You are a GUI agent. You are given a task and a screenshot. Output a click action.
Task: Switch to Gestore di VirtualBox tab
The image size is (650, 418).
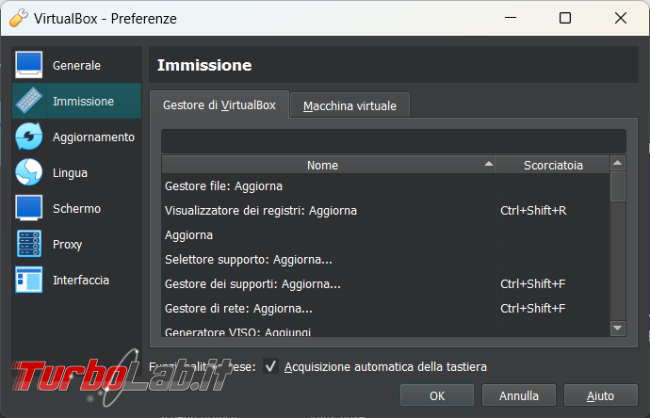pos(219,105)
